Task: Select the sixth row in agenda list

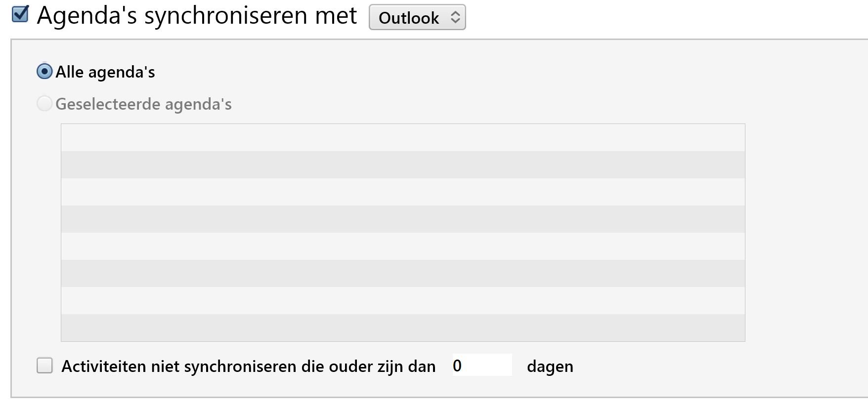Action: (403, 274)
